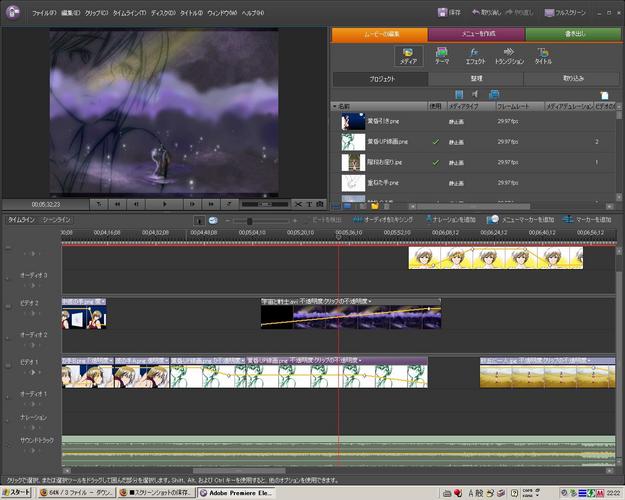Toggle the still image filter icon in project panel

click(494, 94)
